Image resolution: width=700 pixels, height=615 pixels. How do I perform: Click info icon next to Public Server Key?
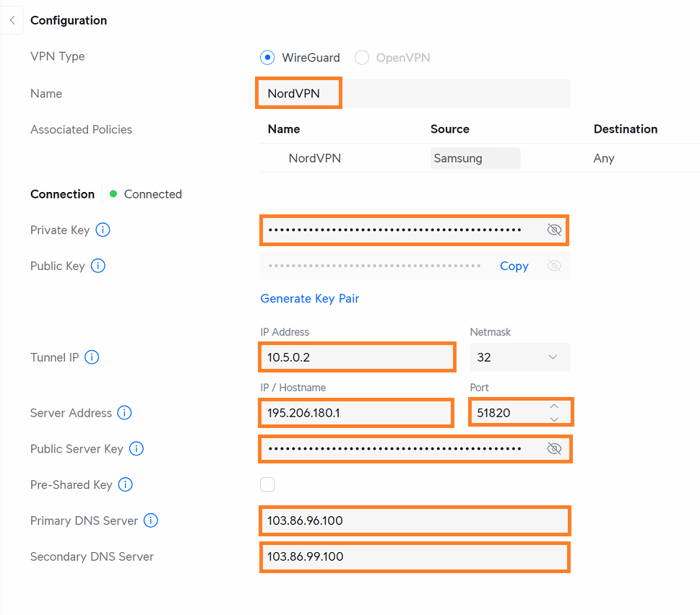[137, 449]
